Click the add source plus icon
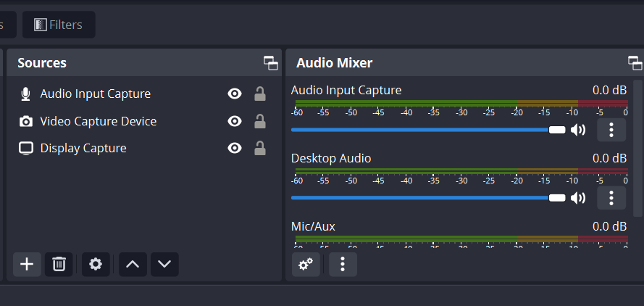The width and height of the screenshot is (644, 306). (27, 264)
